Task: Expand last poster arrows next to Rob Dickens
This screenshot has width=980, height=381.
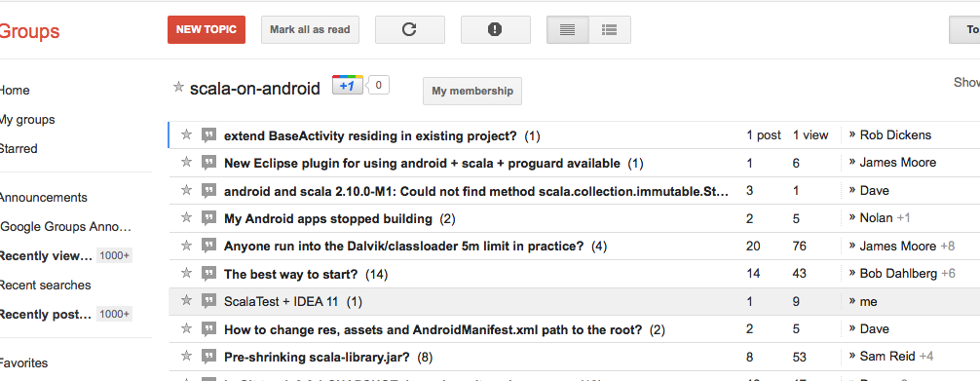Action: (x=851, y=135)
